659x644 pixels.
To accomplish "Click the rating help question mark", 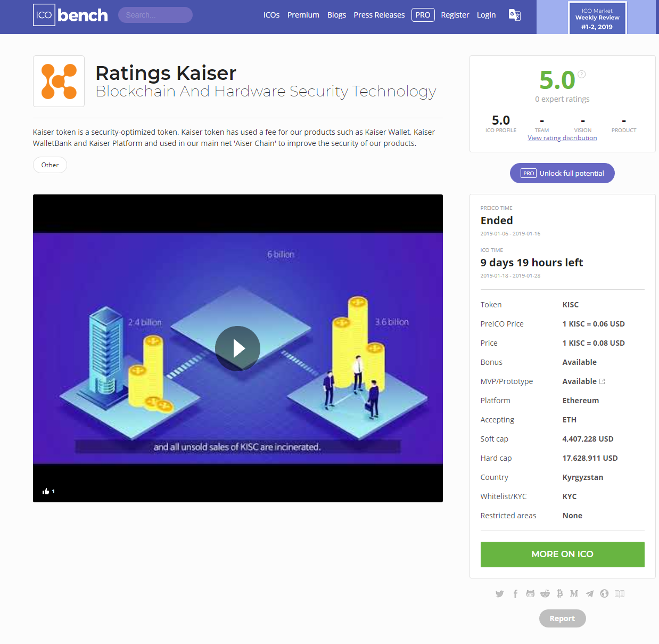I will click(x=582, y=75).
